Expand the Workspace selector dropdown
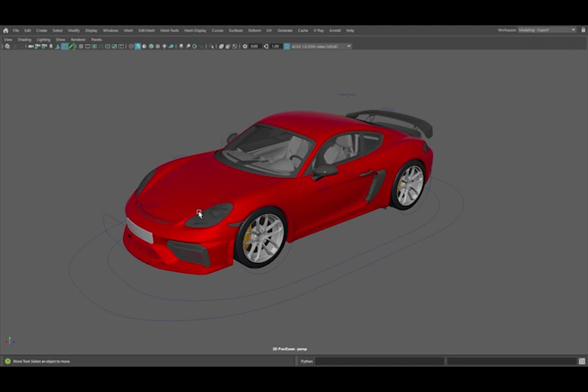The height and width of the screenshot is (392, 588). point(573,30)
